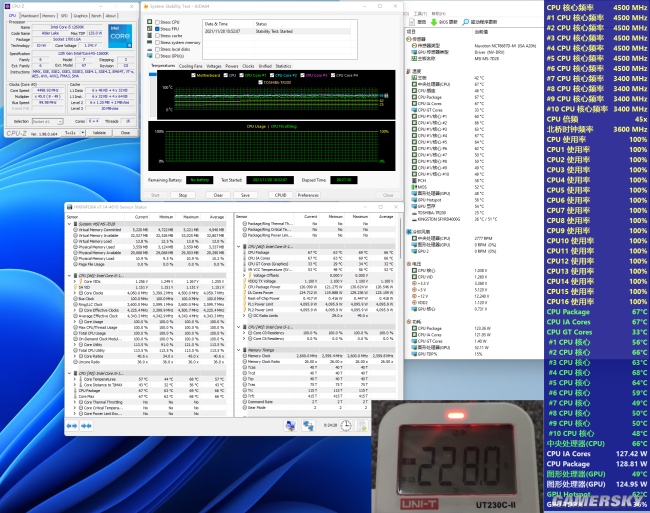Toggle TOSHIBA-TR200 graph checkbox

point(260,82)
